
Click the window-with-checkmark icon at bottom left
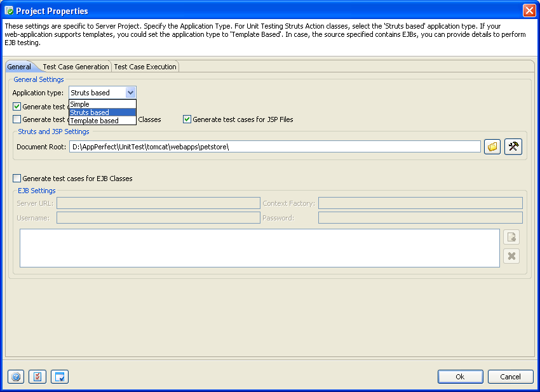60,377
